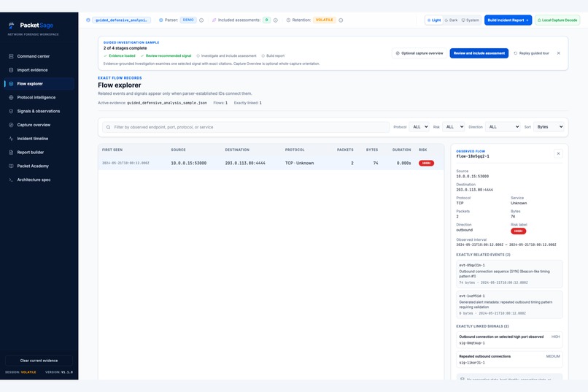This screenshot has height=392, width=588.
Task: Click the DEMO parser badge
Action: point(188,20)
